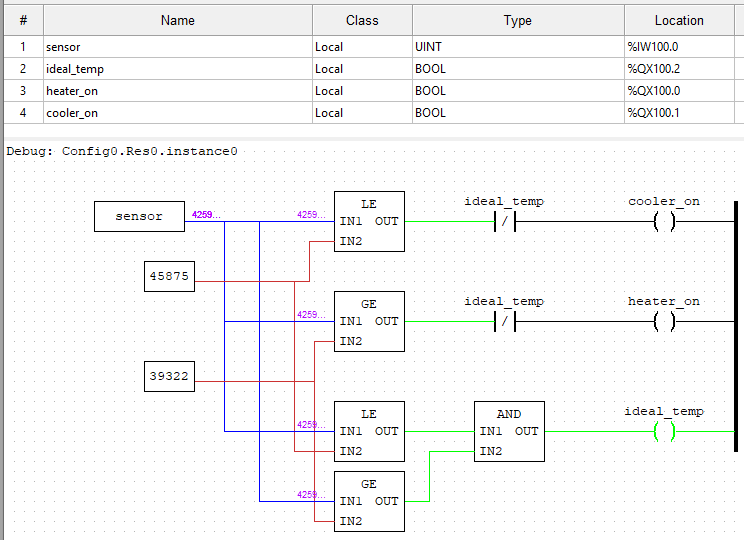Viewport: 744px width, 540px height.
Task: Select the ideal_temp name cell in the table
Action: pos(177,69)
